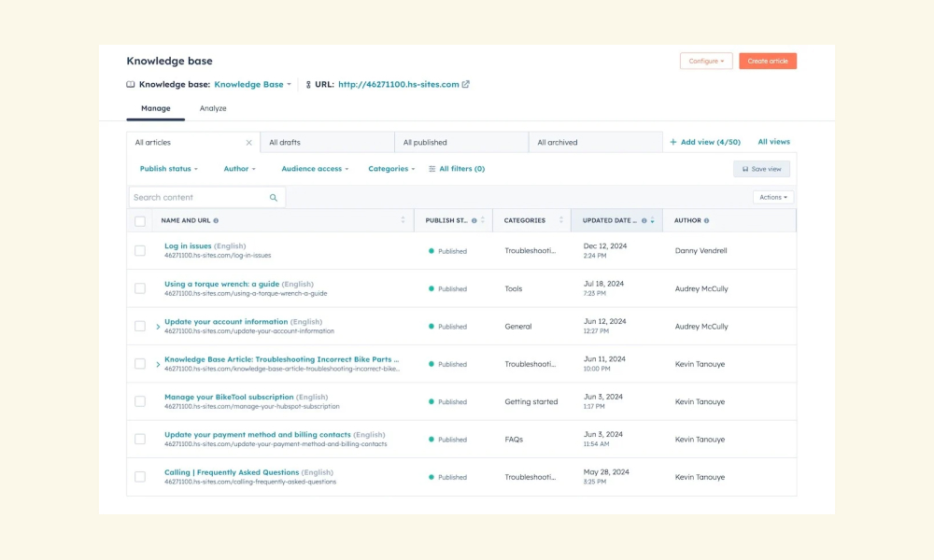Select the All archived view
Image resolution: width=934 pixels, height=560 pixels.
pos(595,143)
